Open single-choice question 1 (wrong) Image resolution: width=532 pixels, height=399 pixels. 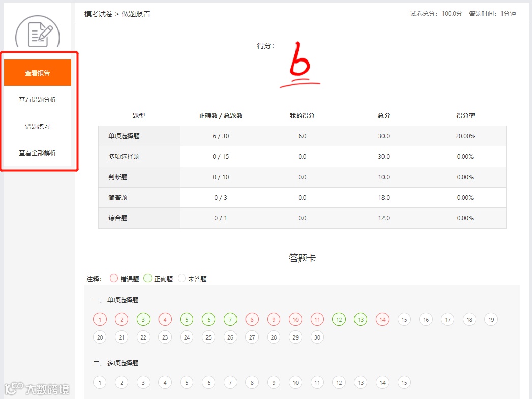point(100,319)
